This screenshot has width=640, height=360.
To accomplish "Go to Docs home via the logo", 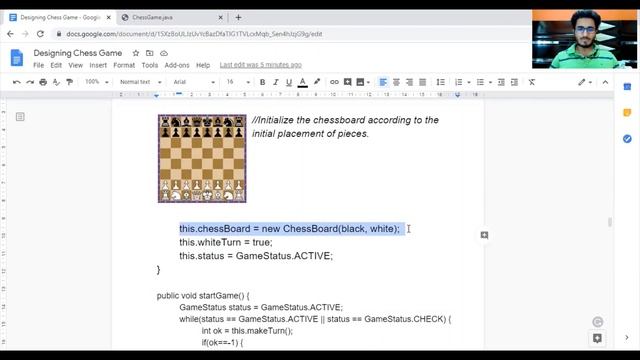I will 17,58.
